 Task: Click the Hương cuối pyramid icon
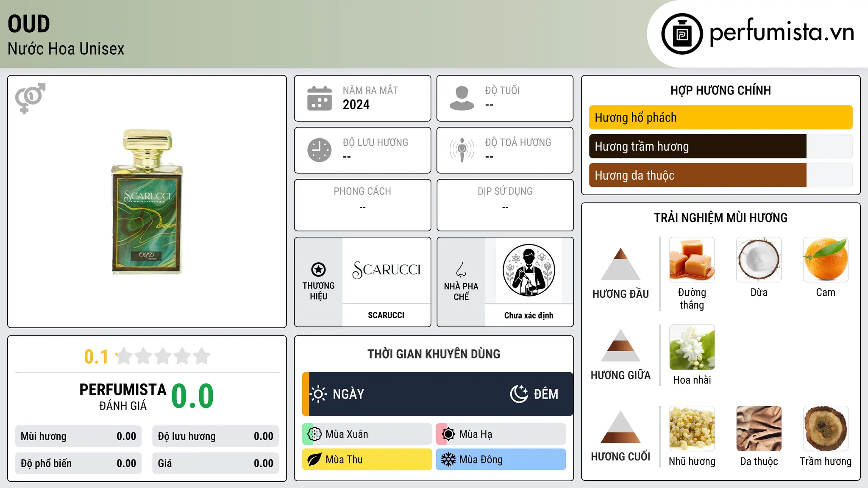pos(620,427)
